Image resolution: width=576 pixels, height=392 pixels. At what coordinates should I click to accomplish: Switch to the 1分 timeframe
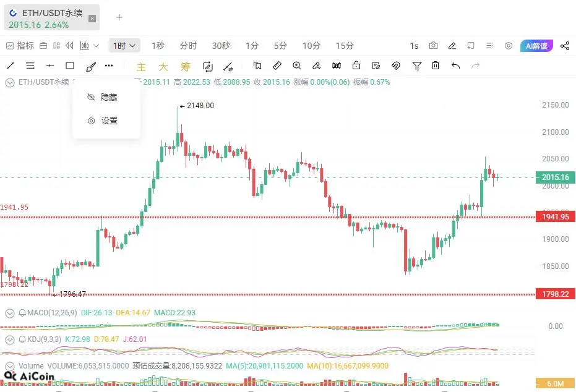(252, 46)
